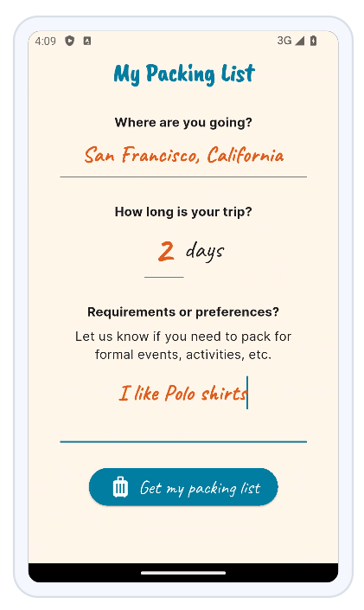Click the I like Polo shirts text
The width and height of the screenshot is (364, 610).
(182, 394)
